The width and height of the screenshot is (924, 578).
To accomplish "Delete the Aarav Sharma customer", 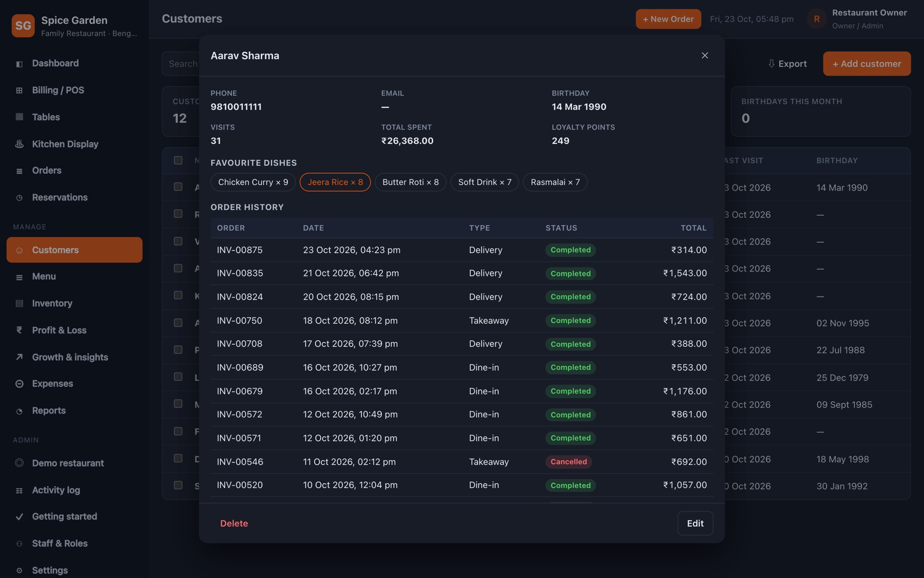I will [x=234, y=524].
